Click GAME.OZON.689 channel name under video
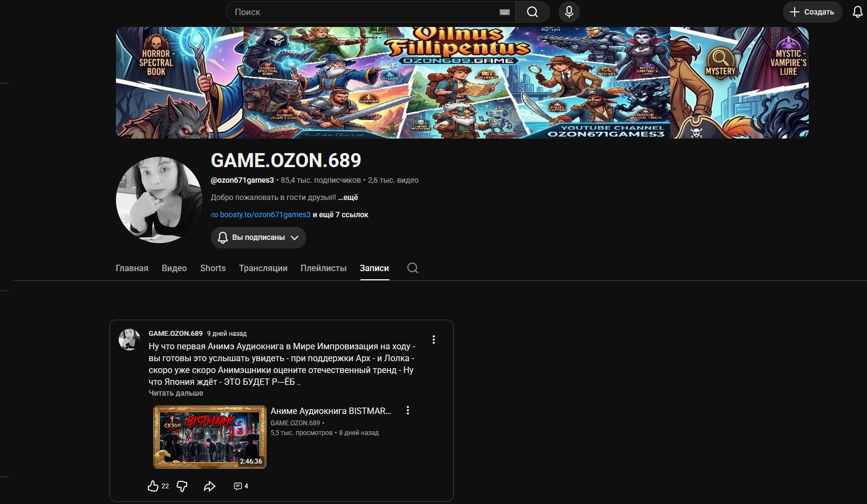This screenshot has width=867, height=504. (x=295, y=423)
